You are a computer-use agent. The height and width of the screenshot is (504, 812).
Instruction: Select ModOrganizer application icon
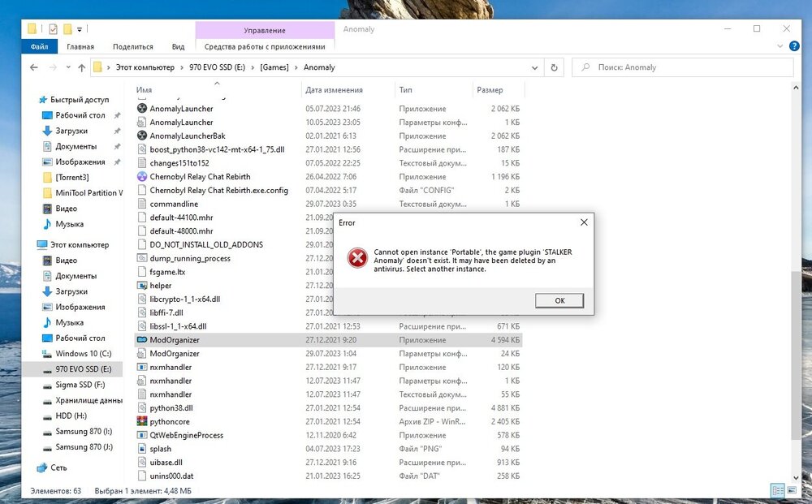142,340
